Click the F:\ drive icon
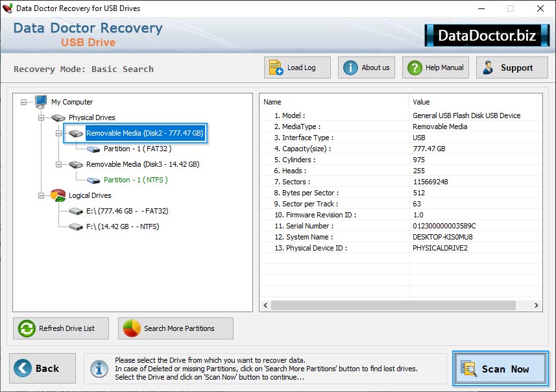Screen dimensions: 556x392 76,227
